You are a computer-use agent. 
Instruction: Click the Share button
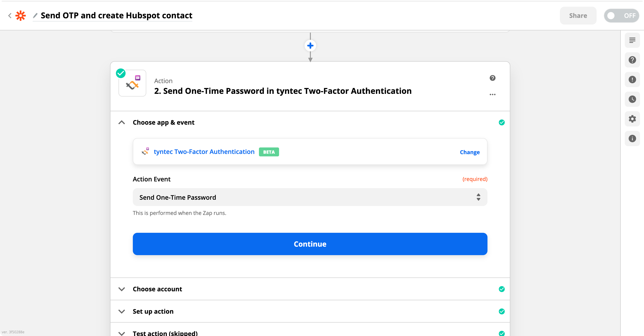pyautogui.click(x=578, y=16)
